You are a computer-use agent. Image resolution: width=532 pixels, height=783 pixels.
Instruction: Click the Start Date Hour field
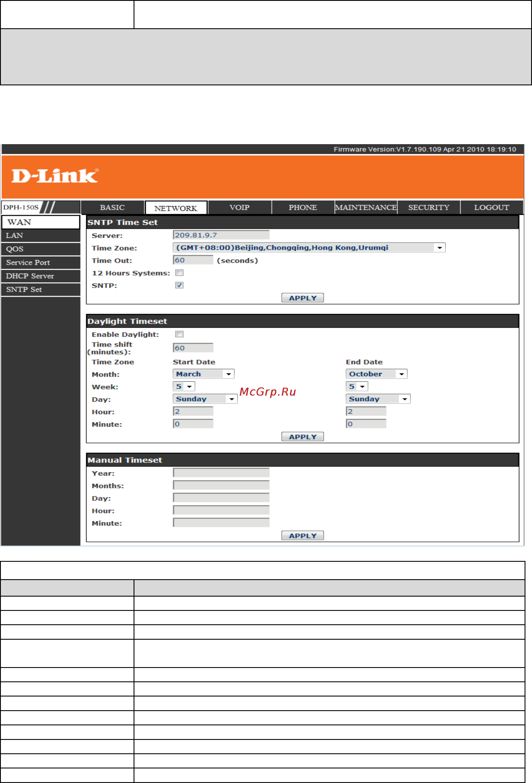coord(193,411)
